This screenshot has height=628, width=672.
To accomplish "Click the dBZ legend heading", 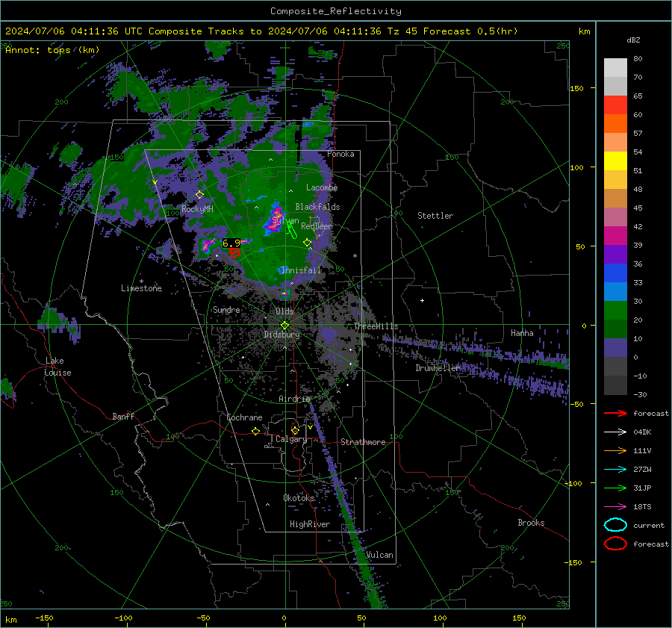I will pos(633,40).
